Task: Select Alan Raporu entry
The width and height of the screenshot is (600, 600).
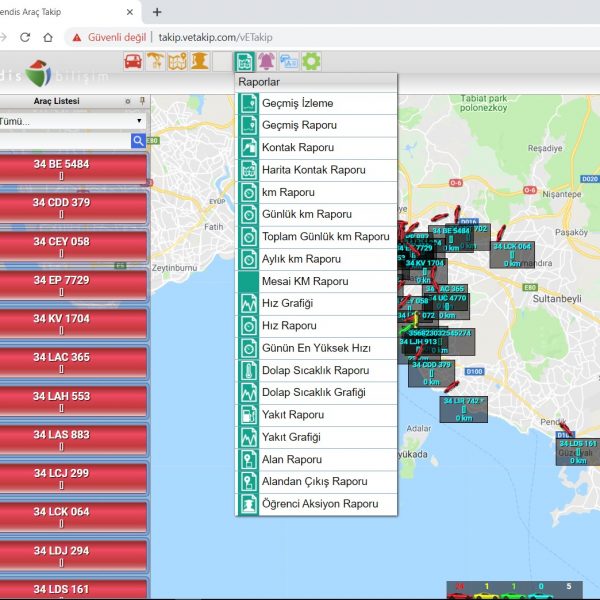Action: pyautogui.click(x=317, y=460)
